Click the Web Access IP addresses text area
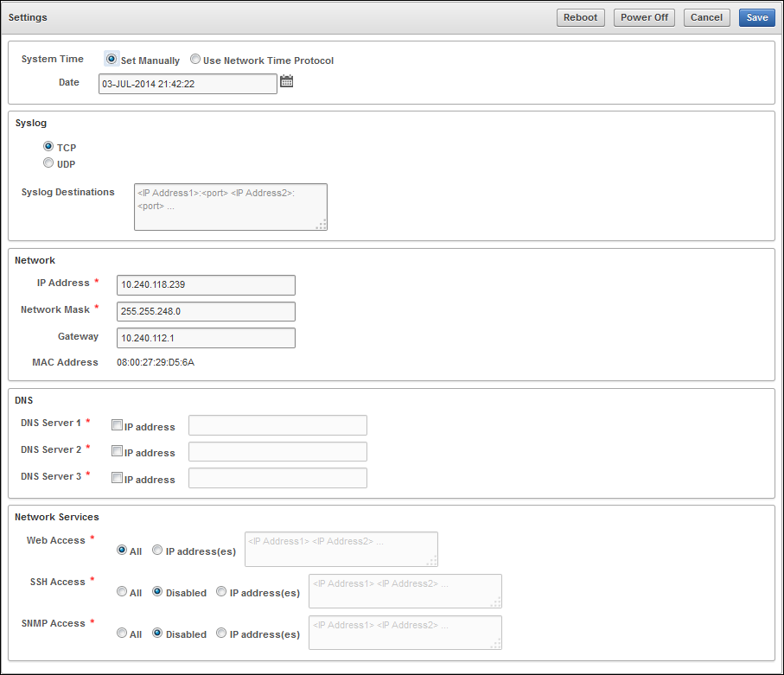 click(x=341, y=550)
